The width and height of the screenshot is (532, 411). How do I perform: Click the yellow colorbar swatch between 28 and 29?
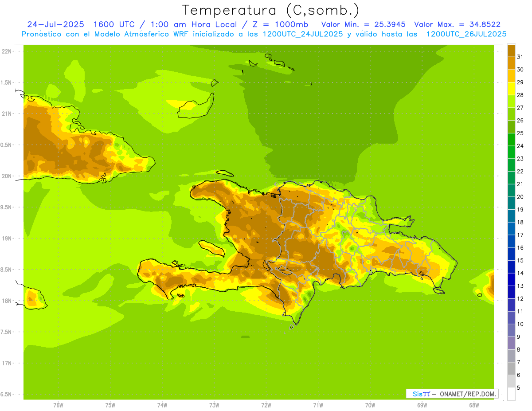click(511, 89)
